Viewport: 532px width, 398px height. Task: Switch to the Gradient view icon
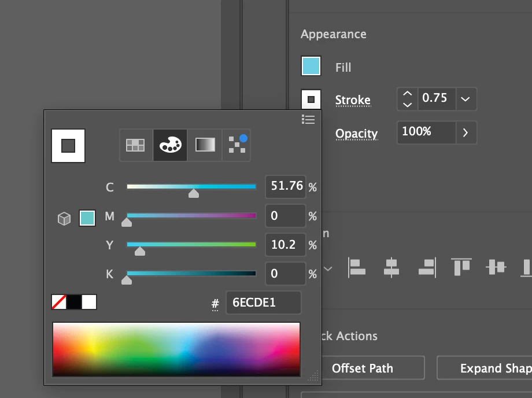point(205,145)
